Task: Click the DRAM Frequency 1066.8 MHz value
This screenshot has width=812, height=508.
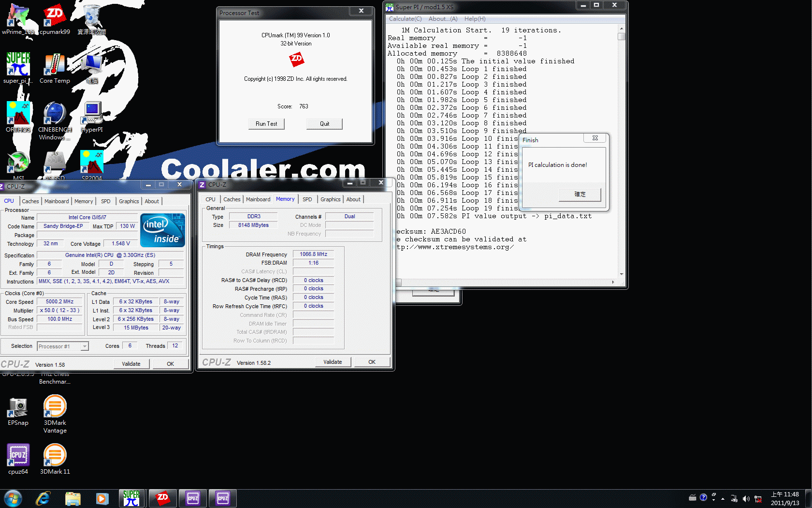Action: tap(313, 254)
